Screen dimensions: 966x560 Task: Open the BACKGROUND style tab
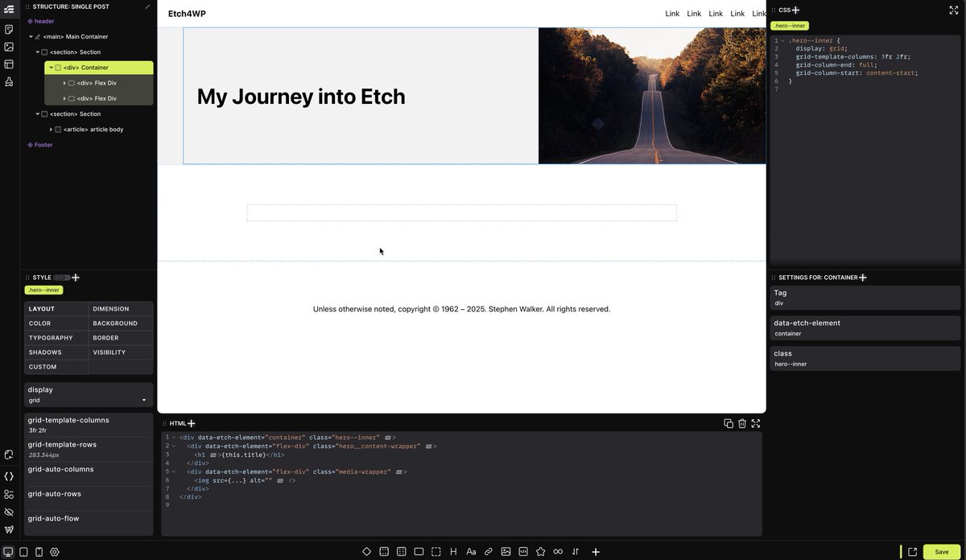point(121,323)
